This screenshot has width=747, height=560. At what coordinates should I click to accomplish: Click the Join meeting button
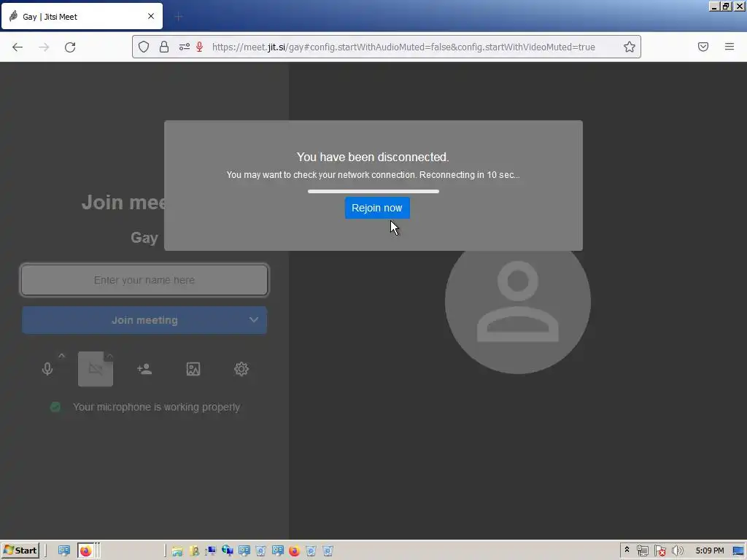[x=144, y=320]
